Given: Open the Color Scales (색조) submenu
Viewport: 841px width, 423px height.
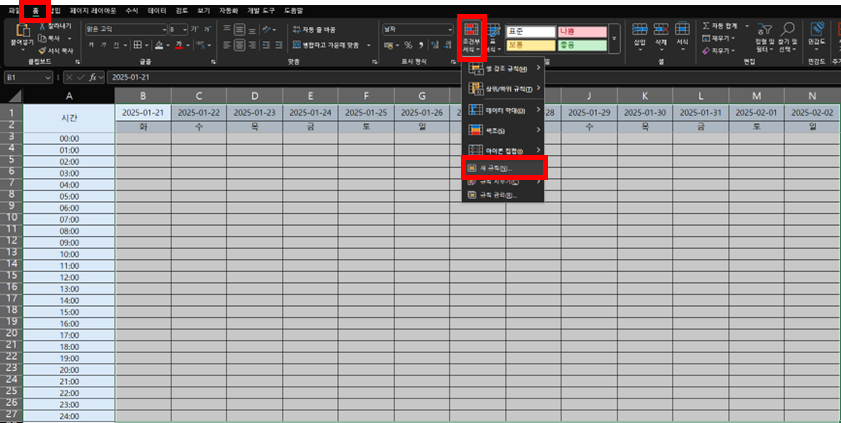Looking at the screenshot, I should point(503,130).
